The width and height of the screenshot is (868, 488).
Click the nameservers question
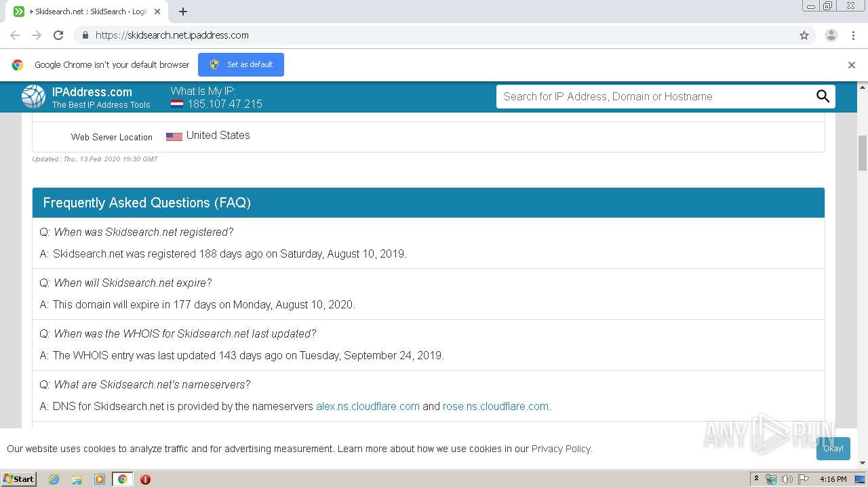[x=152, y=384]
